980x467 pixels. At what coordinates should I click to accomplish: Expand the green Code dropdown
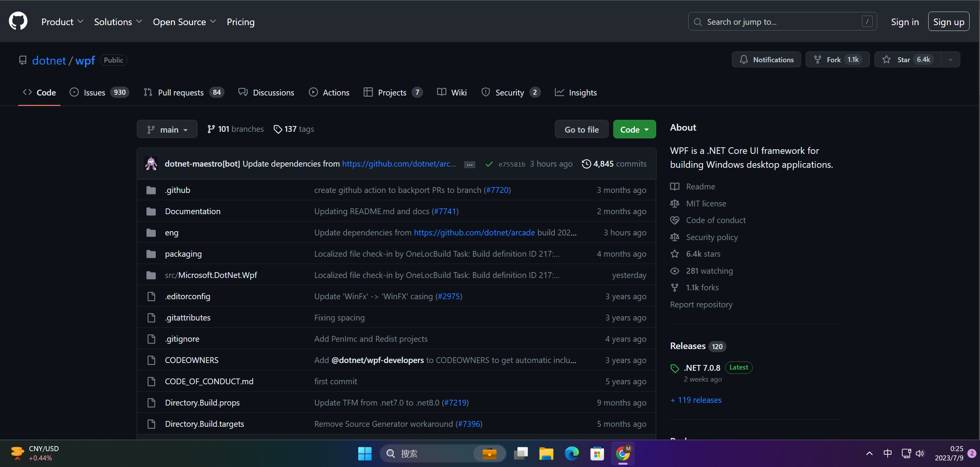[x=634, y=130]
